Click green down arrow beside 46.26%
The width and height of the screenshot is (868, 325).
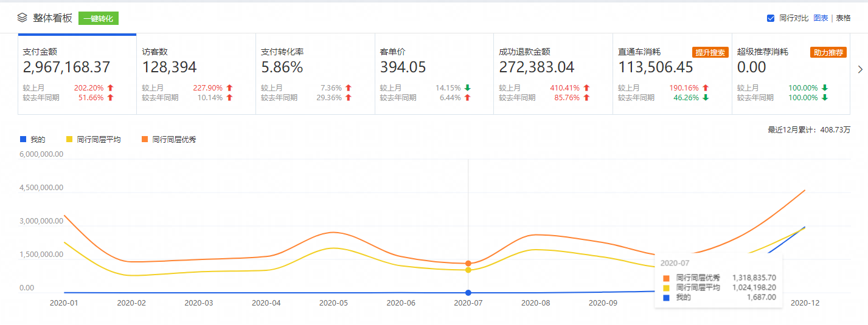tap(706, 97)
